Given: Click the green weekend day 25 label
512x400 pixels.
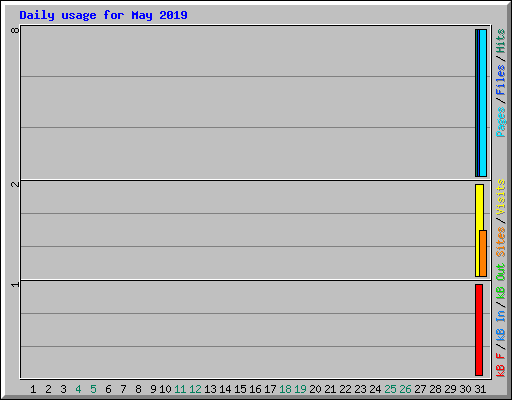Looking at the screenshot, I should pyautogui.click(x=390, y=389).
